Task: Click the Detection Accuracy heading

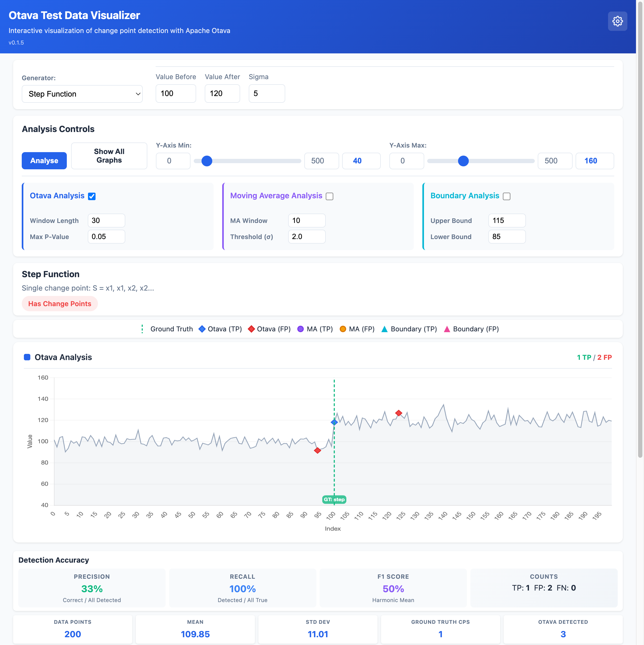Action: coord(54,560)
